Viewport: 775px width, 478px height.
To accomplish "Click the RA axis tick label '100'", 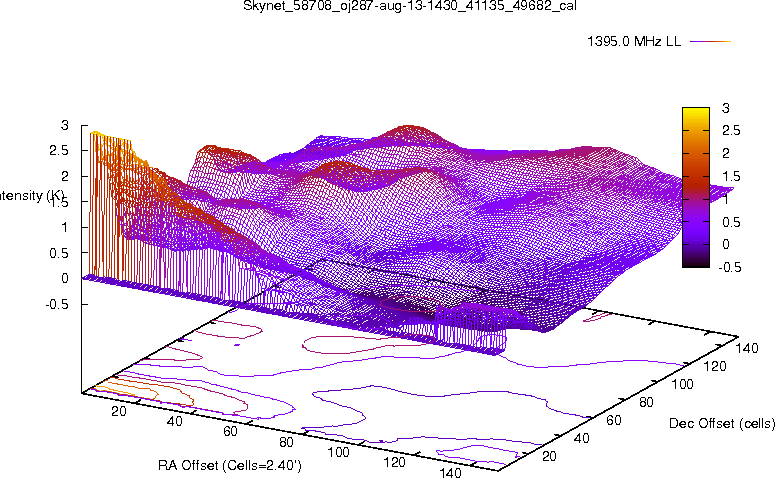I will (339, 452).
